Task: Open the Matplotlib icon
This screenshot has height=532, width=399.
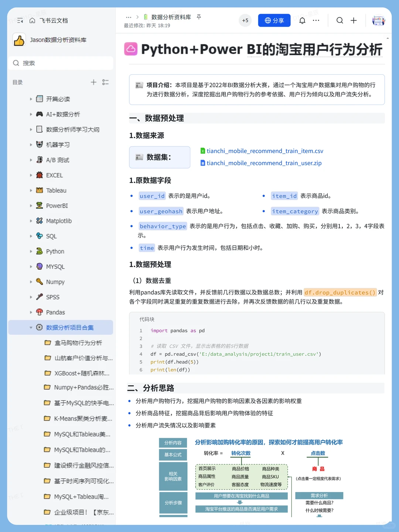Action: point(40,221)
